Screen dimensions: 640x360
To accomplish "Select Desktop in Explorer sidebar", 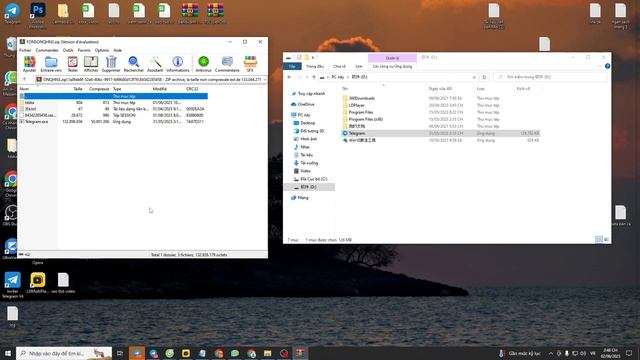I will pos(307,123).
